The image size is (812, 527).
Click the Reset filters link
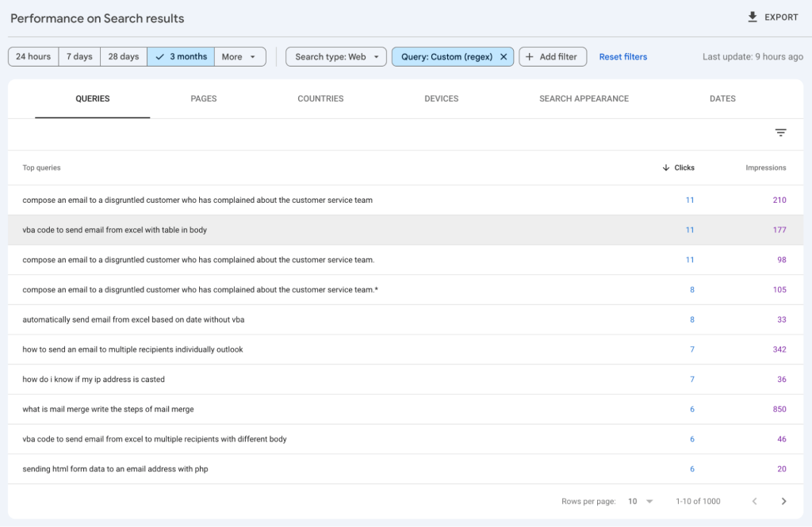(x=622, y=57)
